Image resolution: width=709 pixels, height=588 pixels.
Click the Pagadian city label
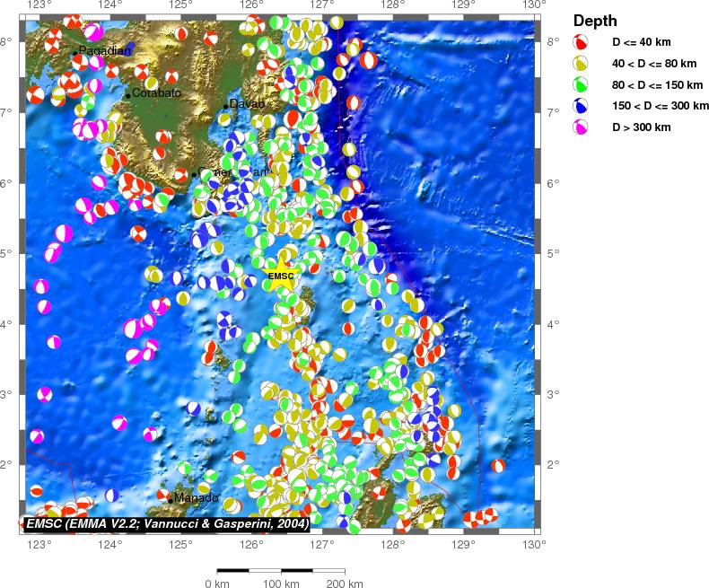pyautogui.click(x=105, y=51)
